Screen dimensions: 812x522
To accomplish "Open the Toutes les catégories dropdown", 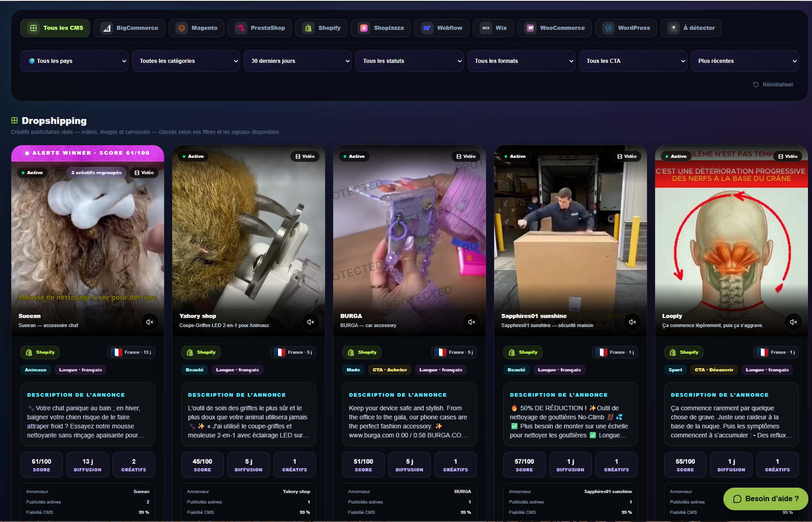I will 186,61.
